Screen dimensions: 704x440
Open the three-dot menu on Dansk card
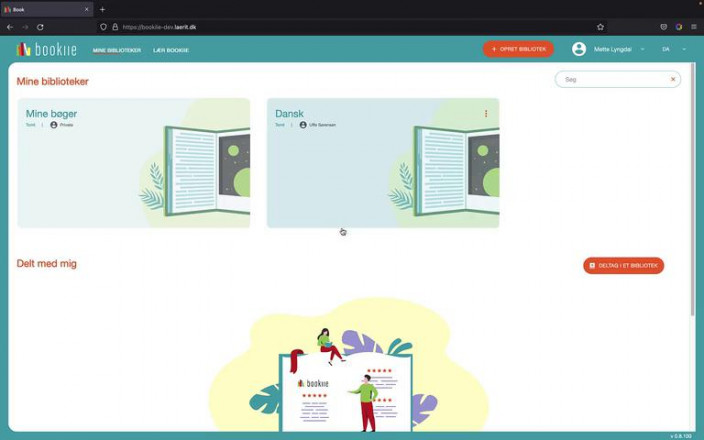486,114
